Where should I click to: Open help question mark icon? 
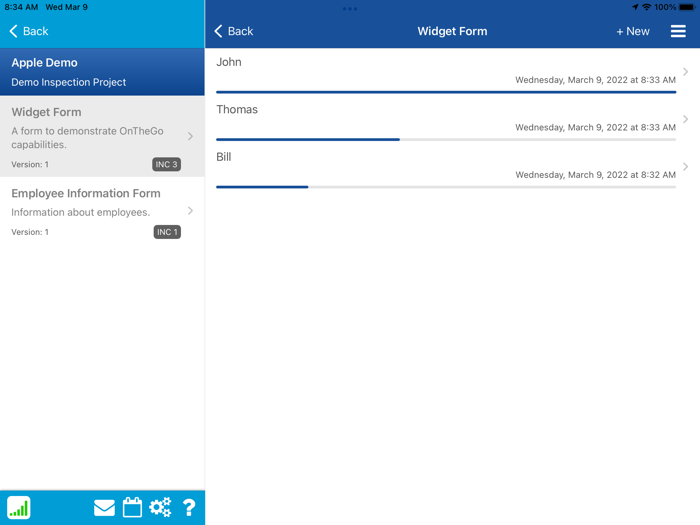(x=189, y=508)
